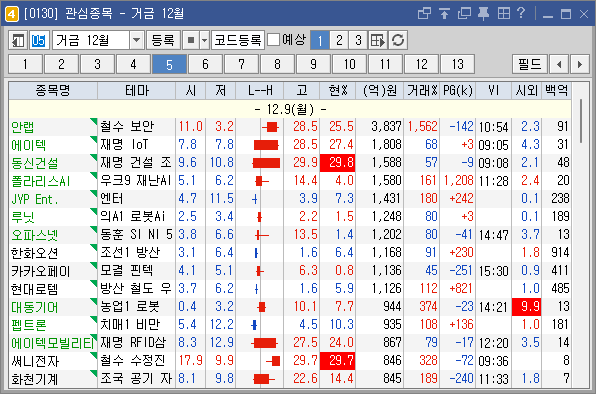
Task: Click the blue 05 group icon
Action: [38, 40]
